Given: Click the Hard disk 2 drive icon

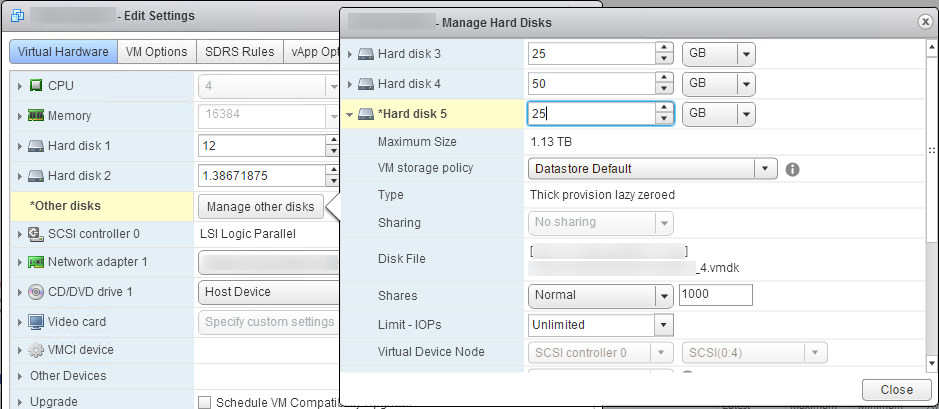Looking at the screenshot, I should pyautogui.click(x=36, y=176).
